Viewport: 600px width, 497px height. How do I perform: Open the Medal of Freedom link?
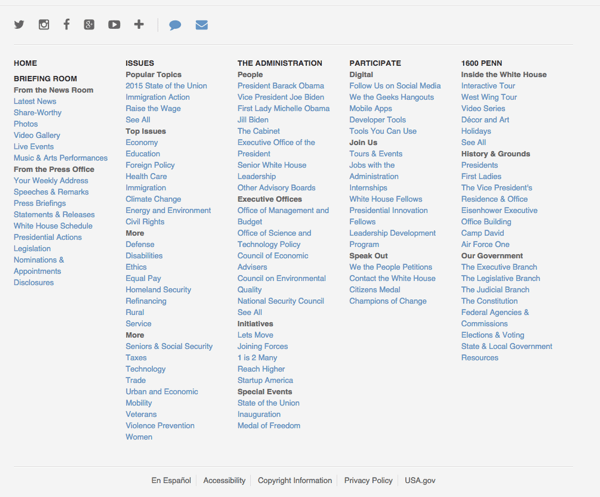coord(268,426)
